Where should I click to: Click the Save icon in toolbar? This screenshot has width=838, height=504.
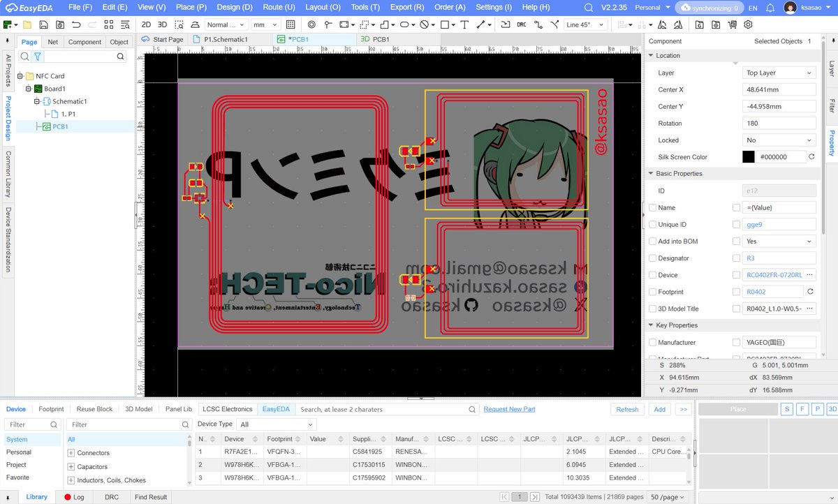click(x=43, y=24)
